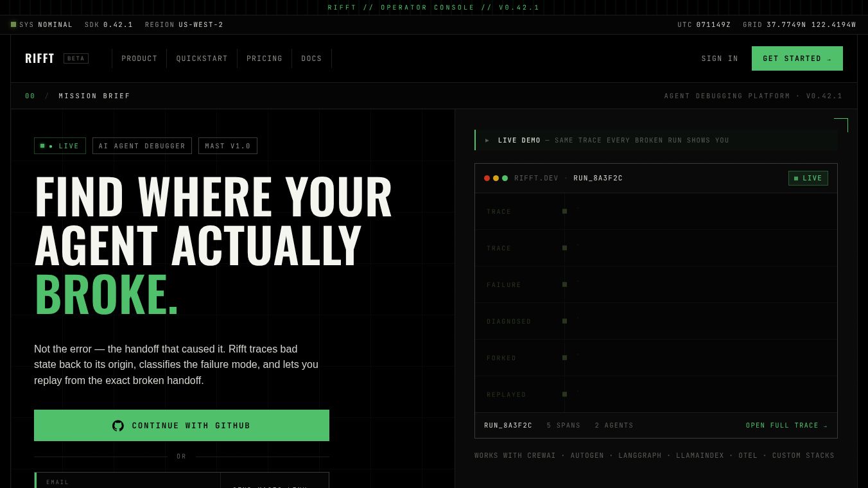Image resolution: width=868 pixels, height=488 pixels.
Task: Open the Pricing page
Action: [x=265, y=58]
